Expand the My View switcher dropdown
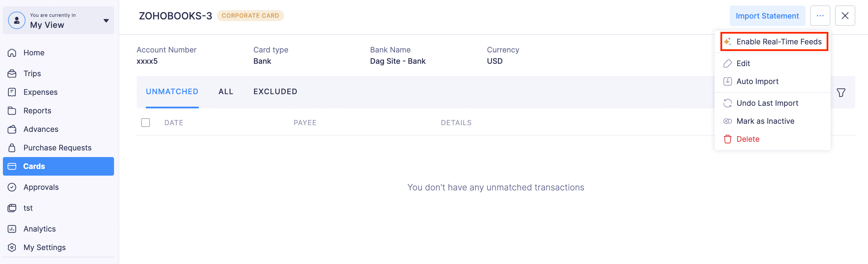The image size is (868, 264). coord(106,21)
